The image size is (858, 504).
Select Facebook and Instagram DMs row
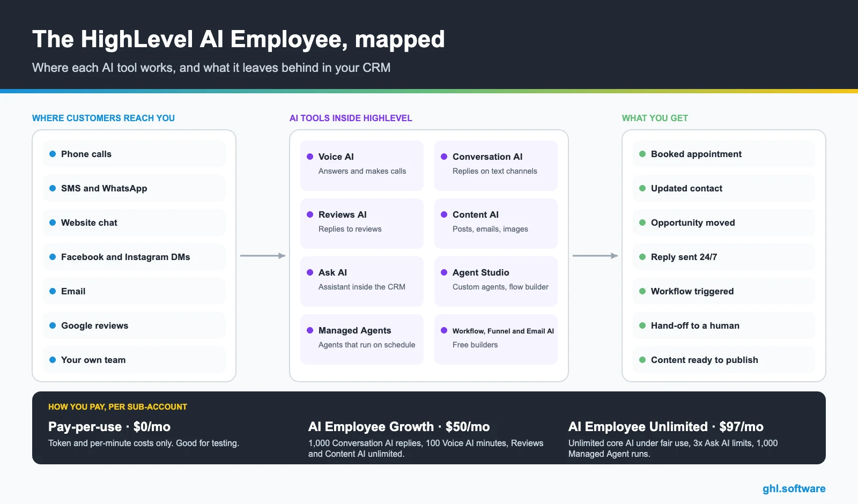(134, 257)
